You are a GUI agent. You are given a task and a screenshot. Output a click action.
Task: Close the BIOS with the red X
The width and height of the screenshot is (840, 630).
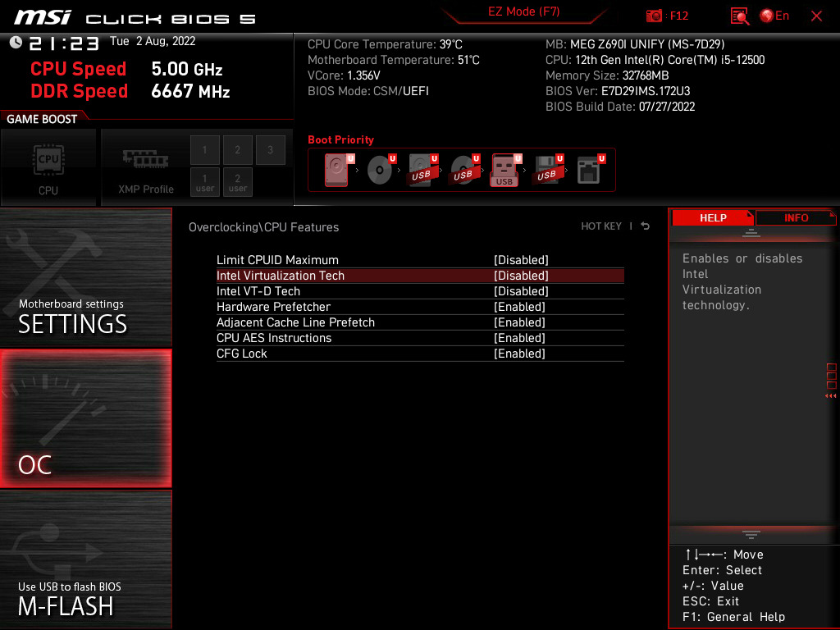pos(816,16)
